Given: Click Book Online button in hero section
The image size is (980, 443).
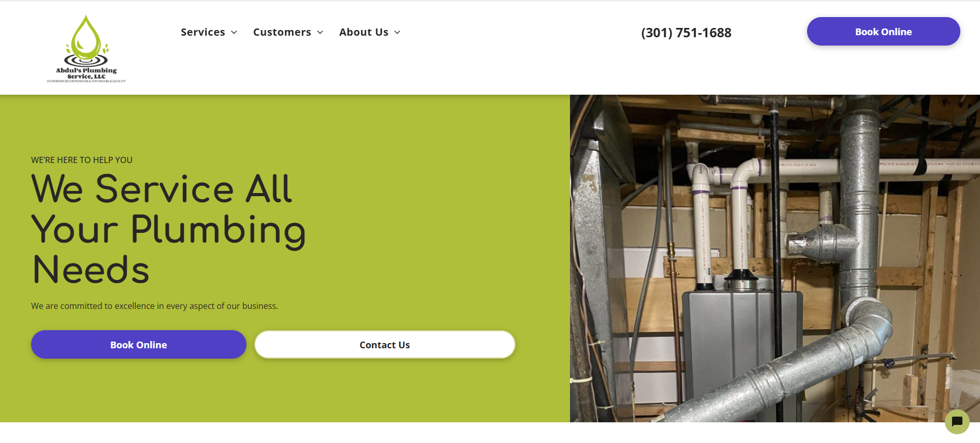Looking at the screenshot, I should pos(139,345).
